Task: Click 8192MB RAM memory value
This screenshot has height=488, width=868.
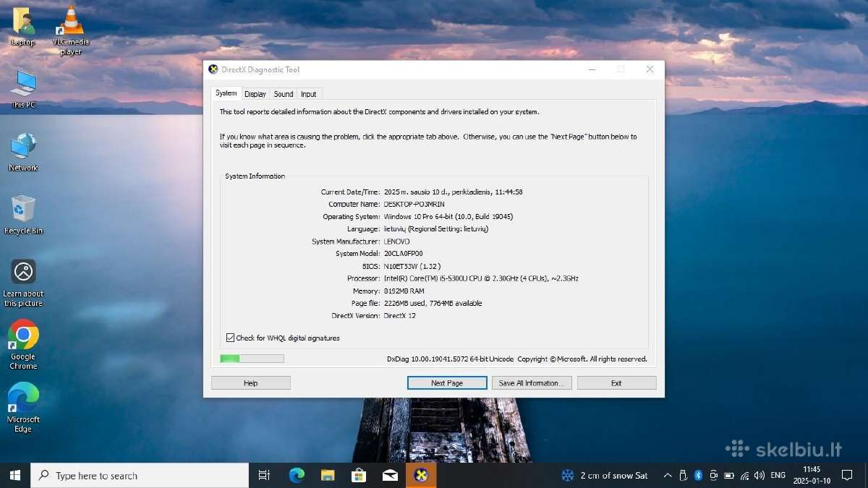Action: tap(404, 291)
